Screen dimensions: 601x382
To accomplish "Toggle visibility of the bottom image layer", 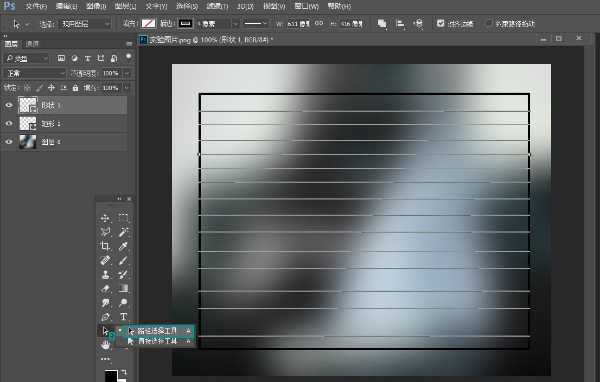I will (9, 142).
